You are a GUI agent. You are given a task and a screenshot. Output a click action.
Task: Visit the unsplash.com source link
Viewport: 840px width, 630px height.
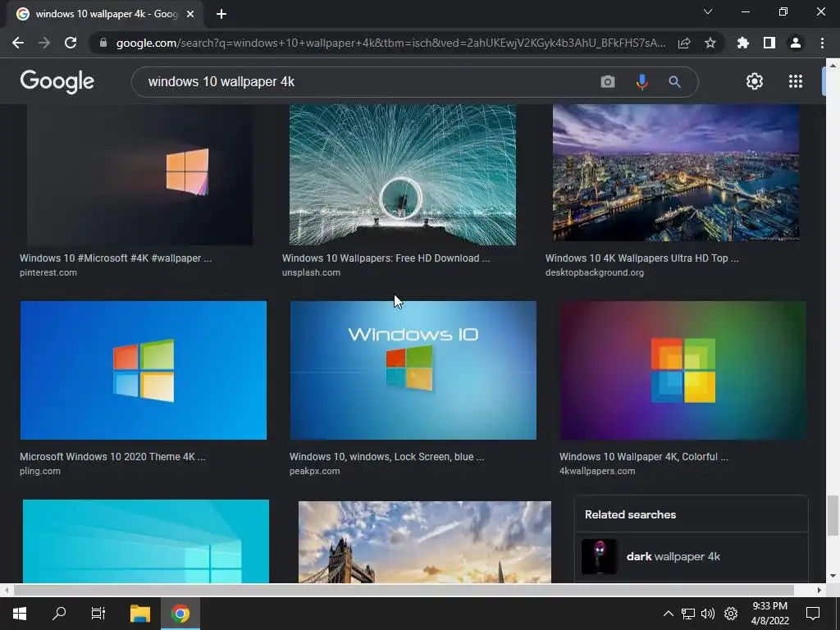click(x=311, y=272)
